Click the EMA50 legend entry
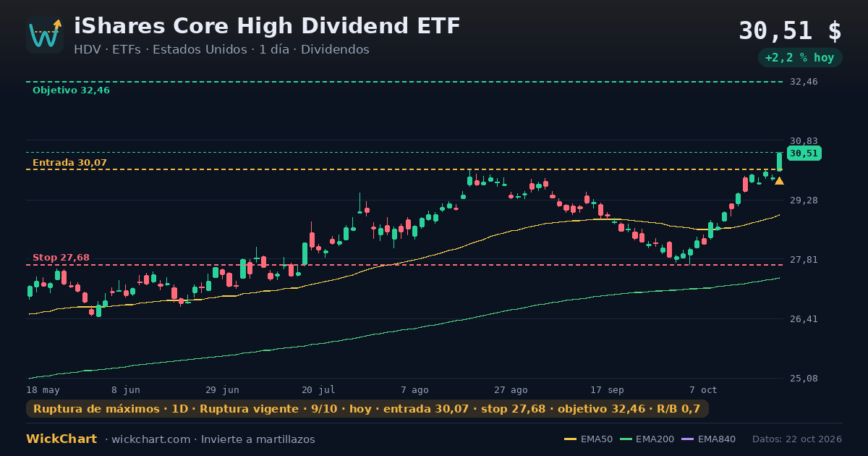 point(588,439)
